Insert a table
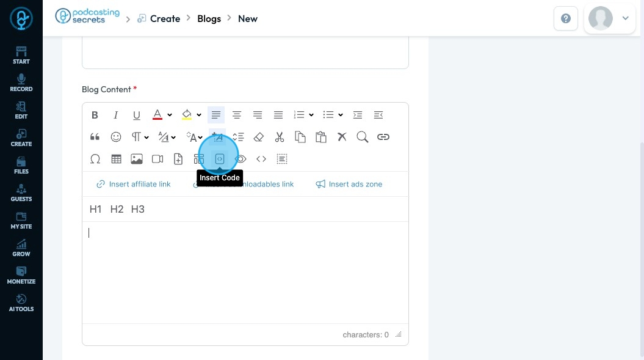 pyautogui.click(x=116, y=160)
